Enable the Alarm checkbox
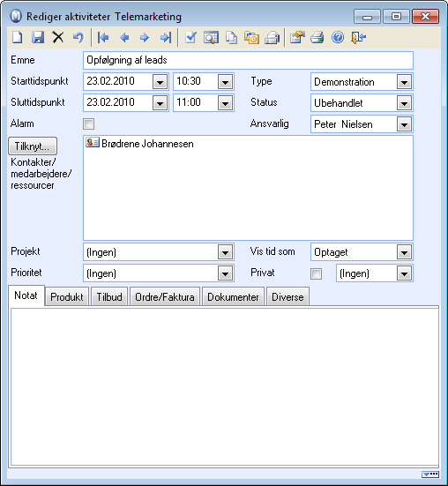The height and width of the screenshot is (486, 448). click(x=88, y=124)
